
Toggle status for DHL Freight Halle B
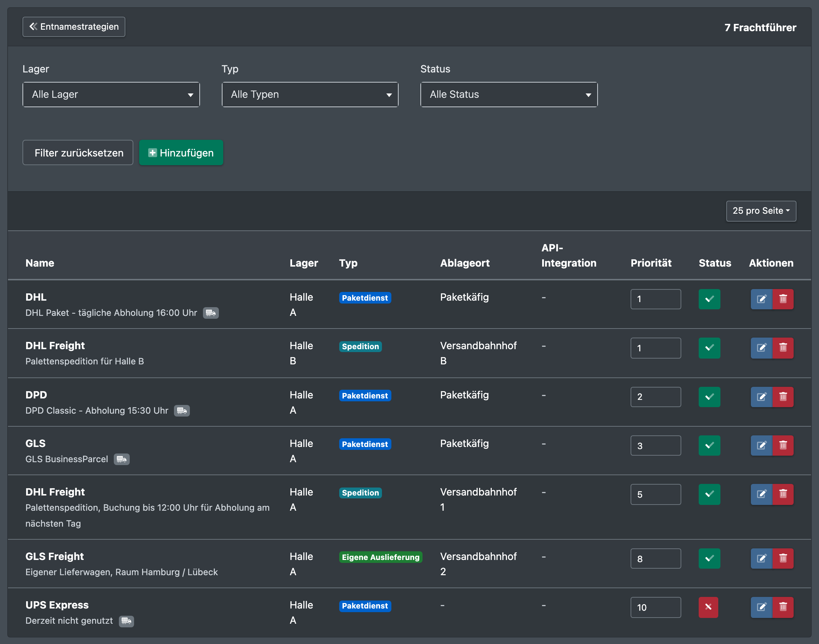pyautogui.click(x=709, y=348)
